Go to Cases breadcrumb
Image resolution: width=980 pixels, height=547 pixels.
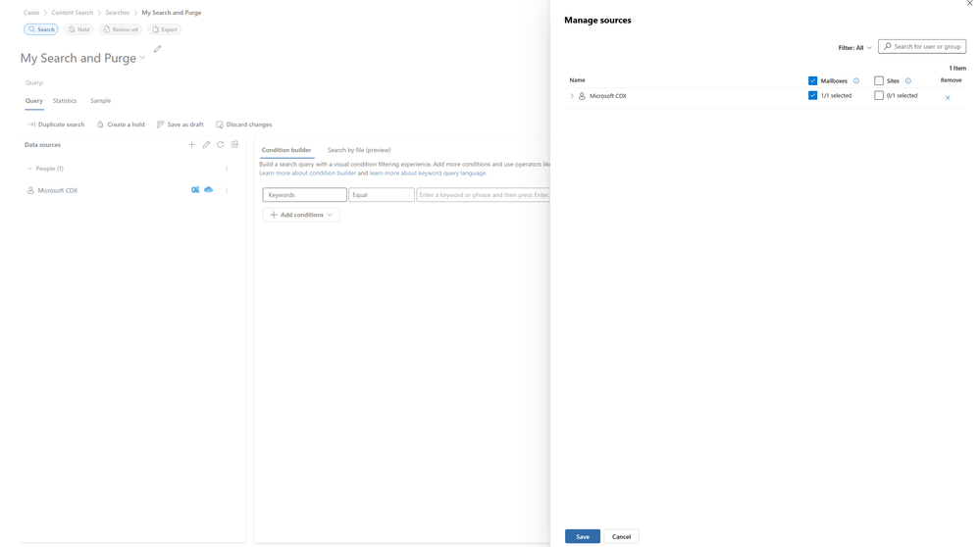(x=31, y=13)
